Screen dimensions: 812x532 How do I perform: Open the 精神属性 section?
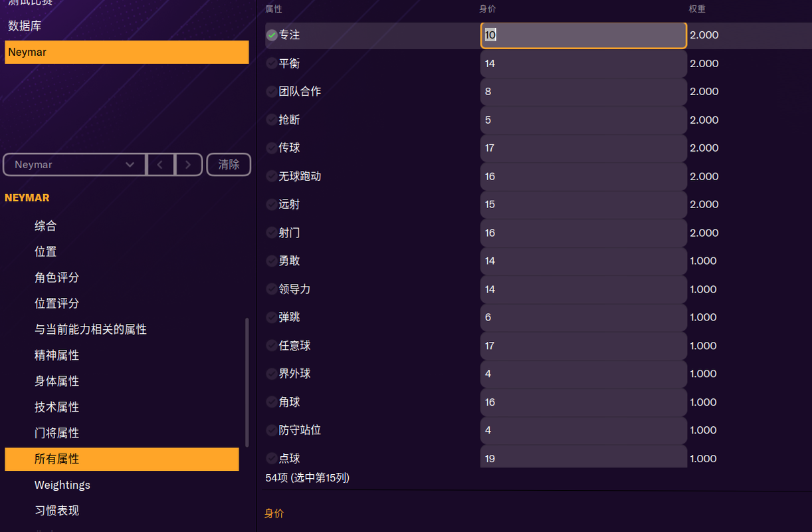(x=57, y=356)
